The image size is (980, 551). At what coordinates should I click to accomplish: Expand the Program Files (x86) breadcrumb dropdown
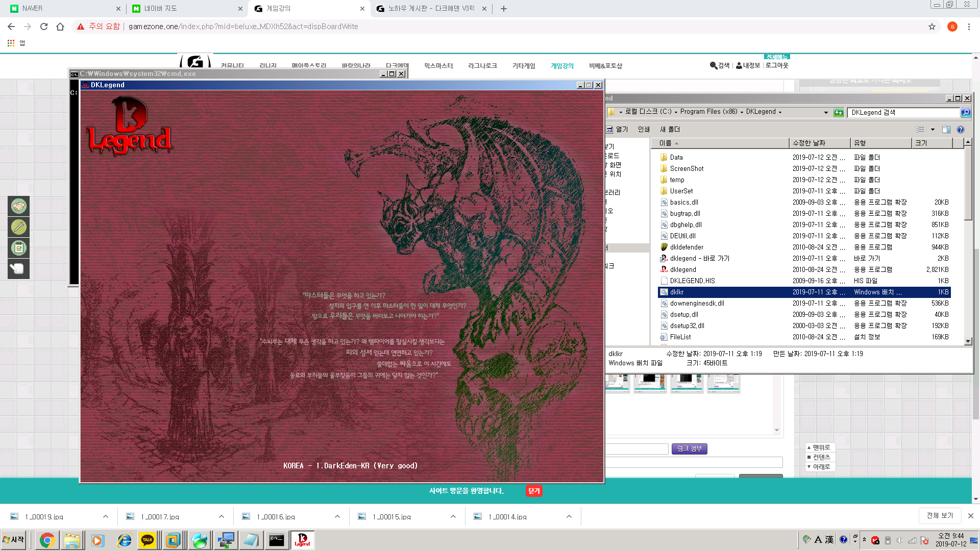click(x=742, y=112)
